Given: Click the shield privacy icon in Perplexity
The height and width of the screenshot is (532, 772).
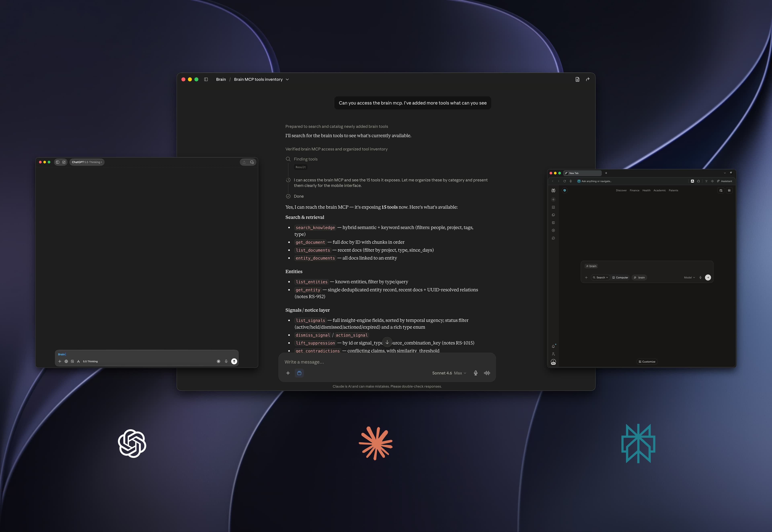Looking at the screenshot, I should tap(565, 190).
